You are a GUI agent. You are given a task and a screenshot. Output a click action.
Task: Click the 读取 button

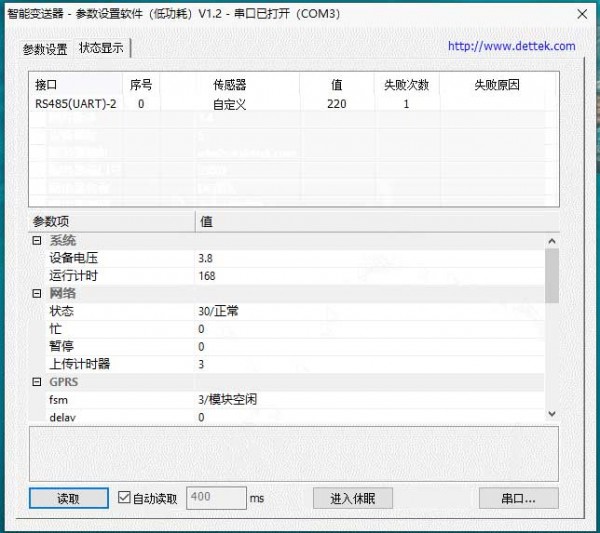68,498
